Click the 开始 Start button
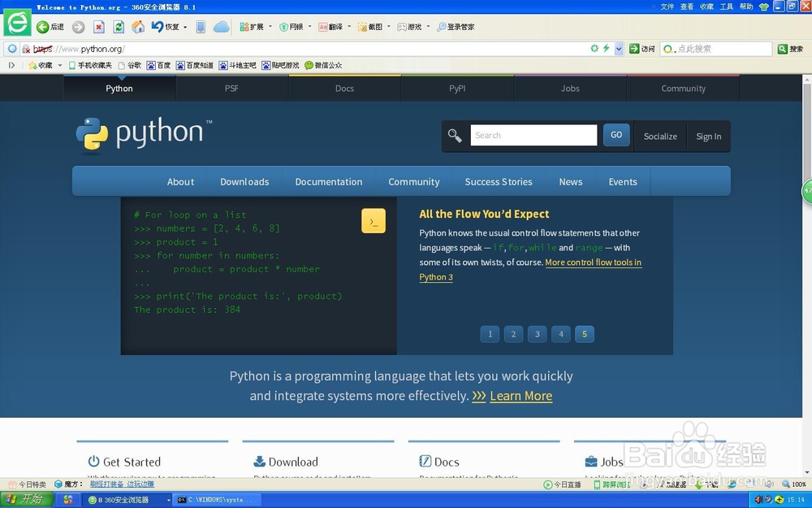Viewport: 812px width, 508px height. (x=27, y=499)
